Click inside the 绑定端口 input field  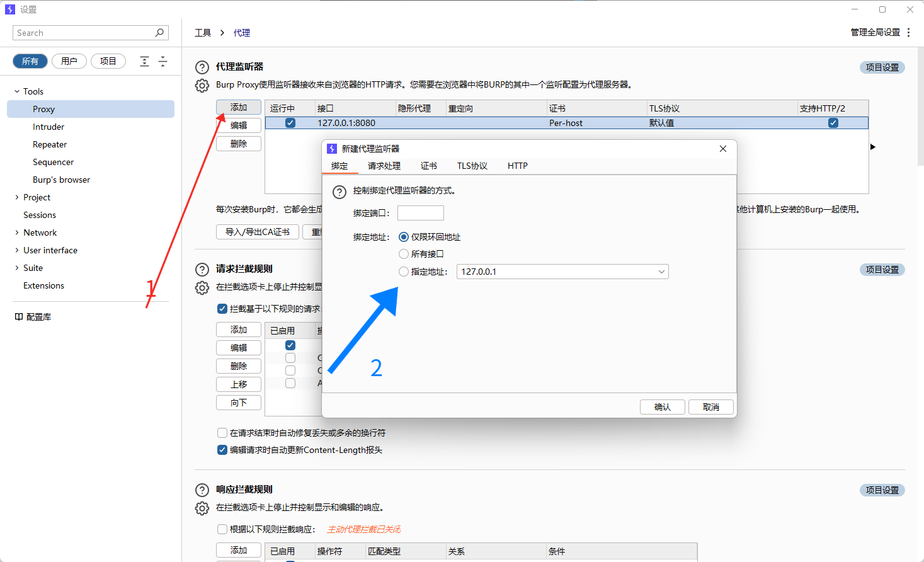(x=420, y=212)
